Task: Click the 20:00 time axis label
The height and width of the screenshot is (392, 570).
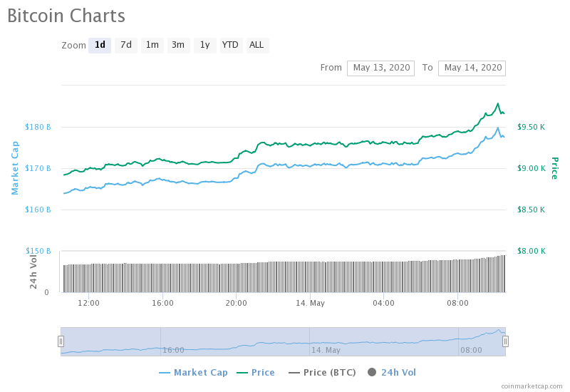Action: [237, 303]
